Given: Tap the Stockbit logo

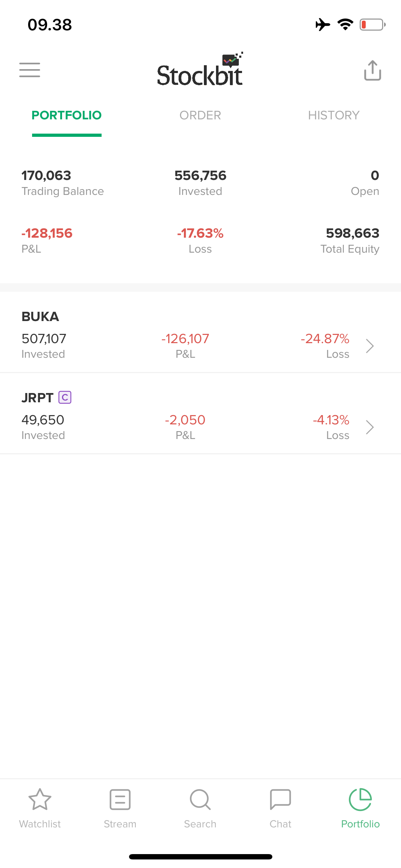Looking at the screenshot, I should (200, 71).
